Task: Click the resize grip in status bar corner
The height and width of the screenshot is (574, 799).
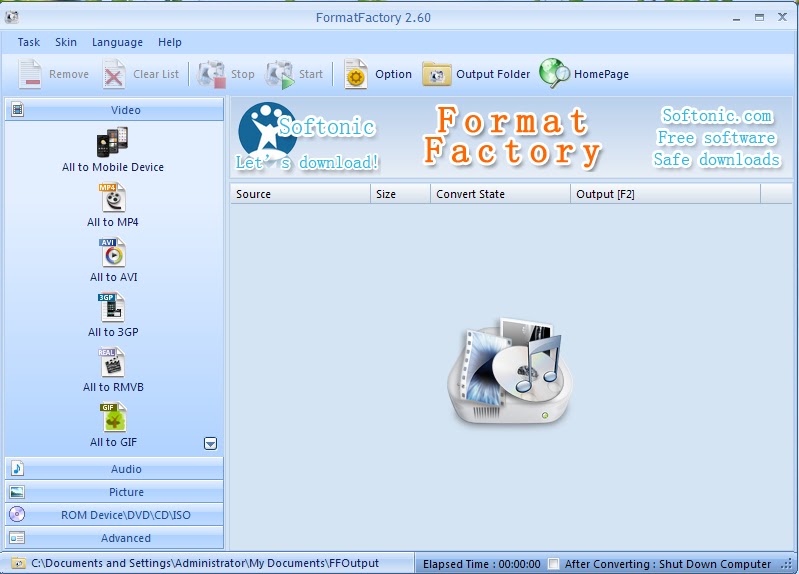Action: pyautogui.click(x=787, y=564)
